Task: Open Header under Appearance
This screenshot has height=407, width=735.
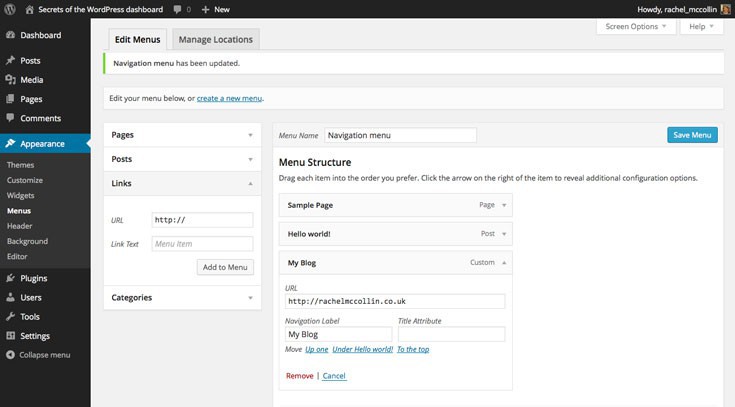Action: [19, 226]
